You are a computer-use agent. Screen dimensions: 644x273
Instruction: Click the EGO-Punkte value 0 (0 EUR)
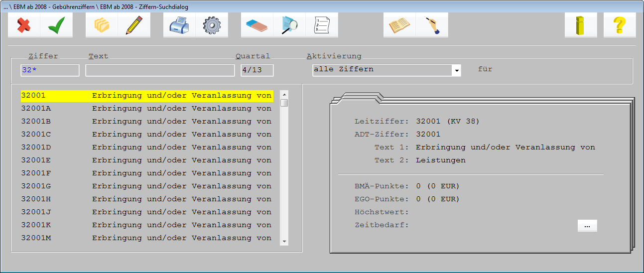438,199
